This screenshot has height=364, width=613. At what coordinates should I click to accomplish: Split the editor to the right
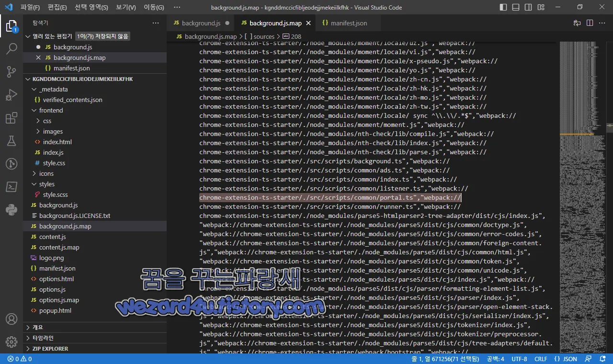click(x=590, y=23)
